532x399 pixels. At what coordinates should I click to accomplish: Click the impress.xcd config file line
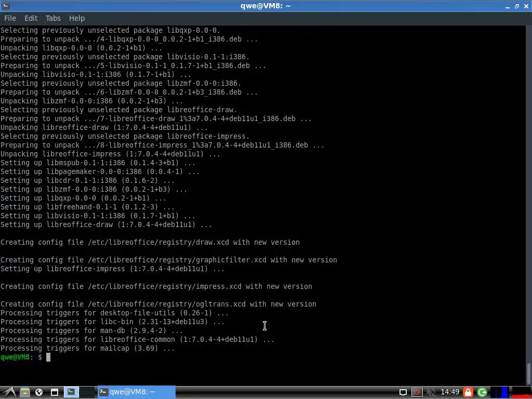pyautogui.click(x=156, y=287)
